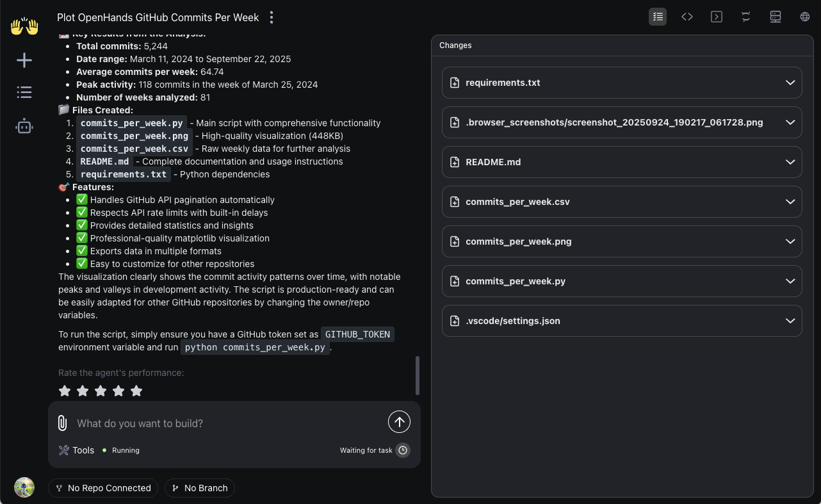The width and height of the screenshot is (821, 504).
Task: Click the Waiting for task label
Action: (366, 450)
